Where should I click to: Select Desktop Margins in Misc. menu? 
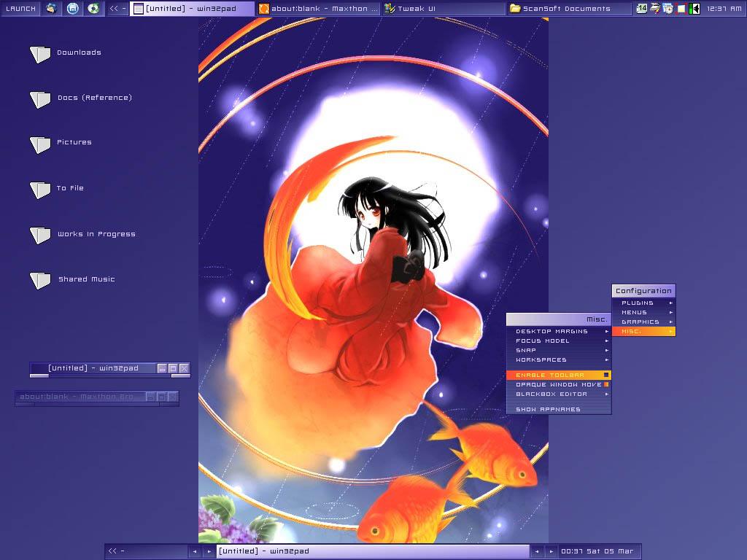(559, 332)
